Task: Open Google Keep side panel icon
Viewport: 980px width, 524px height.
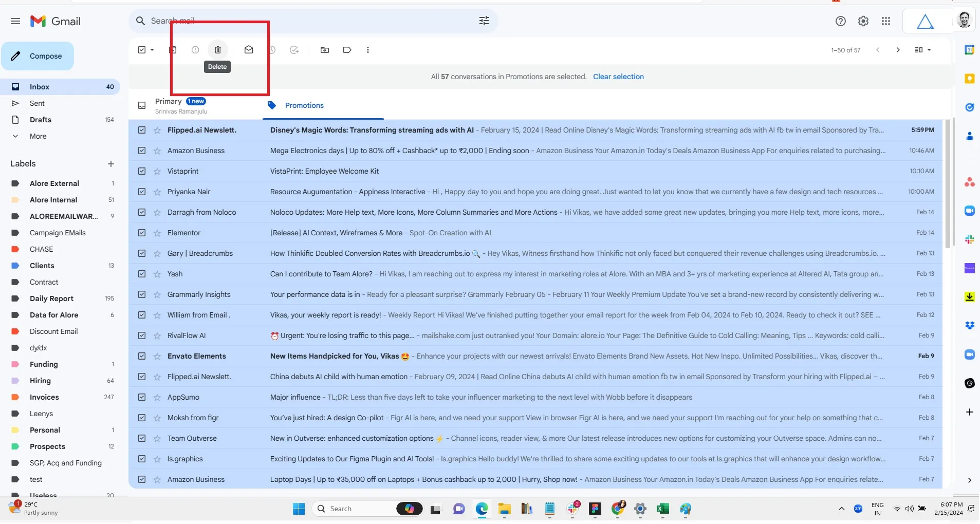Action: click(x=970, y=79)
